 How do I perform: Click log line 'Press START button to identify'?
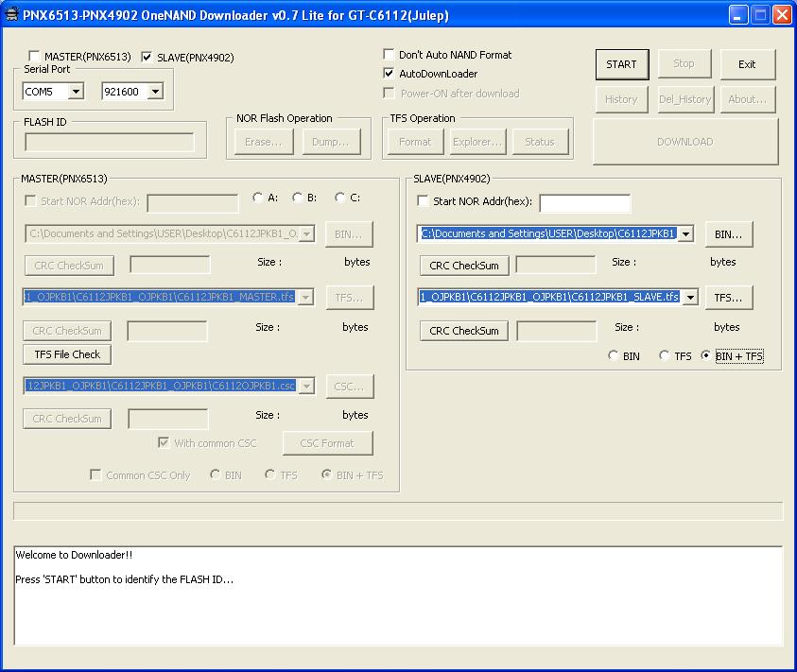coord(125,579)
